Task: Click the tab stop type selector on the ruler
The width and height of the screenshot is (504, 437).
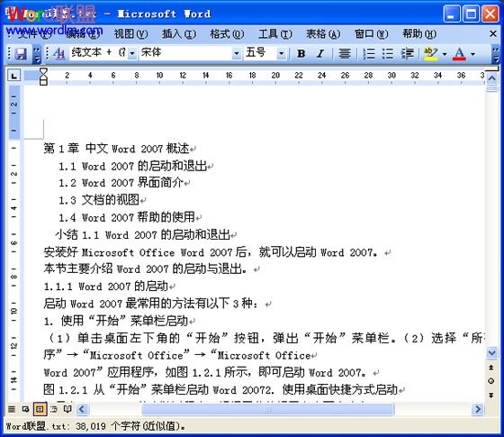Action: click(x=14, y=76)
